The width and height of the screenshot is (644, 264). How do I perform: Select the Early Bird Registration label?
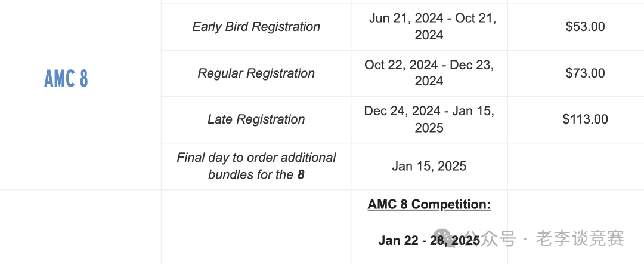pos(256,27)
